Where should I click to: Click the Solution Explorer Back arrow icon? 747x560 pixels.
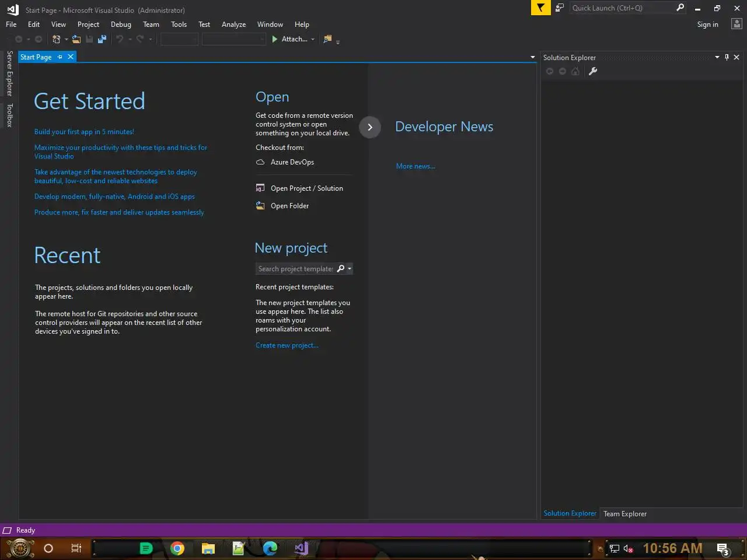point(550,71)
